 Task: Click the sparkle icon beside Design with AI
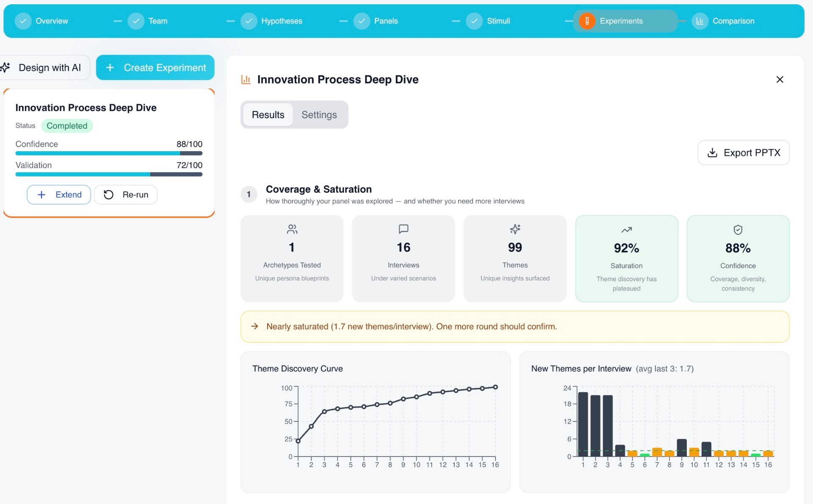pos(5,67)
